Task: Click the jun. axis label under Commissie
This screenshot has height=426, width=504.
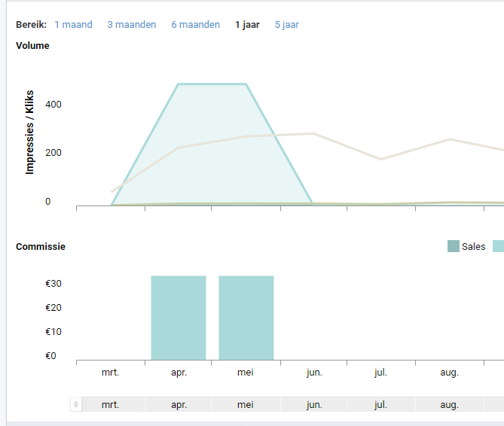Action: [x=314, y=373]
